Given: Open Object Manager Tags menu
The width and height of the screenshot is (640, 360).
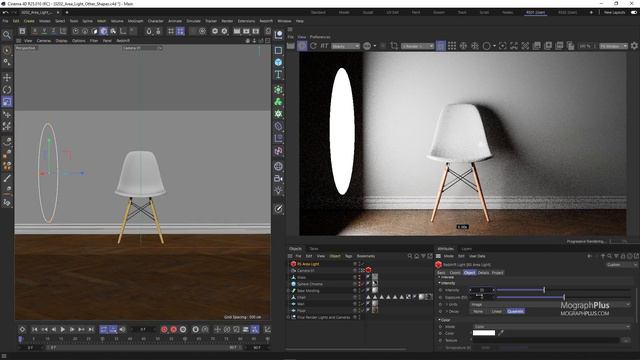Looking at the screenshot, I should point(348,256).
